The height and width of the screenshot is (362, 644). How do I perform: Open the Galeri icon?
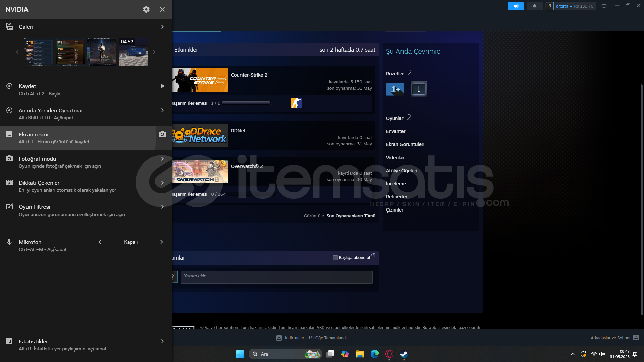click(9, 27)
